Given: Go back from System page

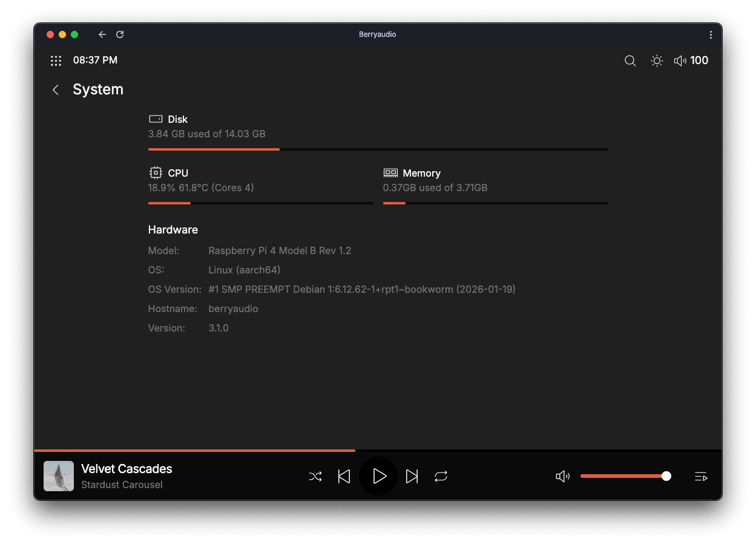Looking at the screenshot, I should 56,90.
